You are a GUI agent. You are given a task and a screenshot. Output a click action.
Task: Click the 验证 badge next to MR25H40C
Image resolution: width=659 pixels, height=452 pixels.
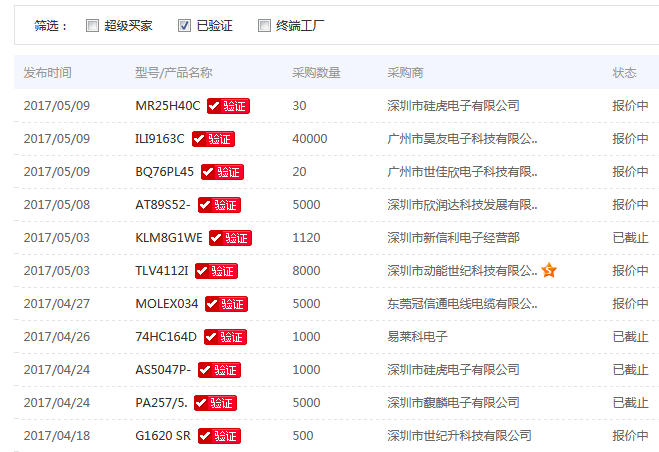pyautogui.click(x=228, y=106)
